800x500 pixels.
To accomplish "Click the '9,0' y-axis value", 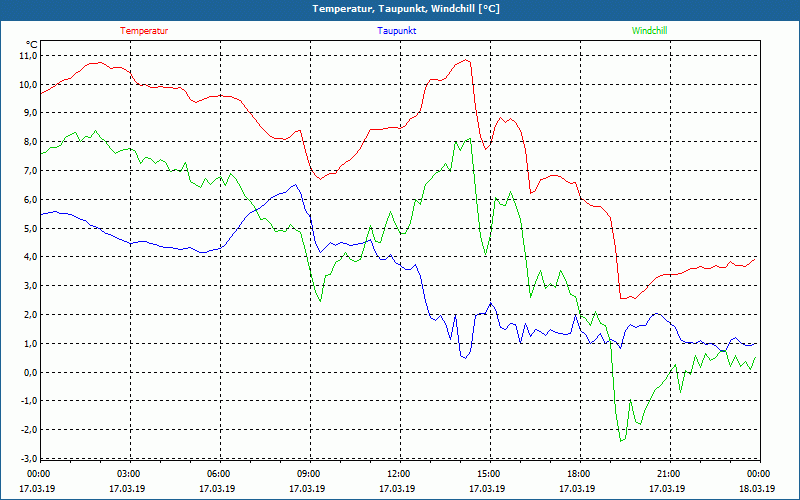I will [x=31, y=113].
